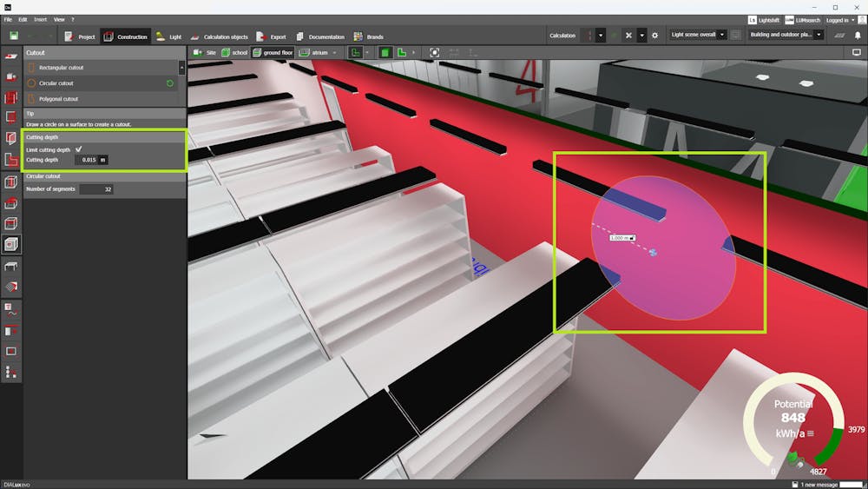Open the Edit menu
868x489 pixels.
pyautogui.click(x=23, y=19)
